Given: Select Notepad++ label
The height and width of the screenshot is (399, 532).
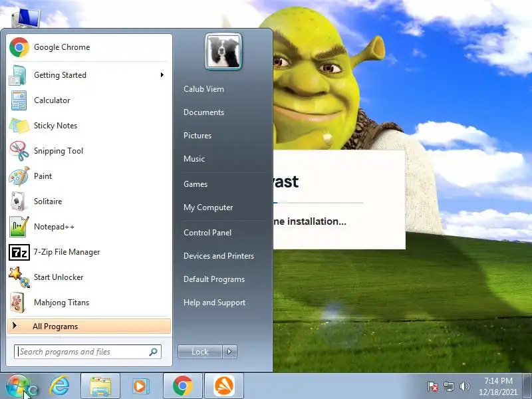Looking at the screenshot, I should pyautogui.click(x=54, y=227).
